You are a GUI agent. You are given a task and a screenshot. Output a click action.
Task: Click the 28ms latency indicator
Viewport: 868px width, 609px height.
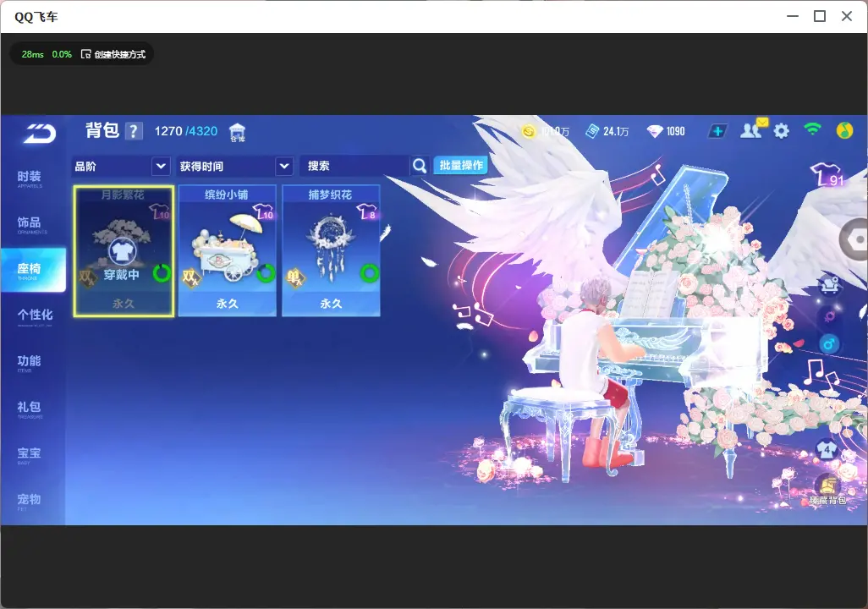[x=33, y=54]
